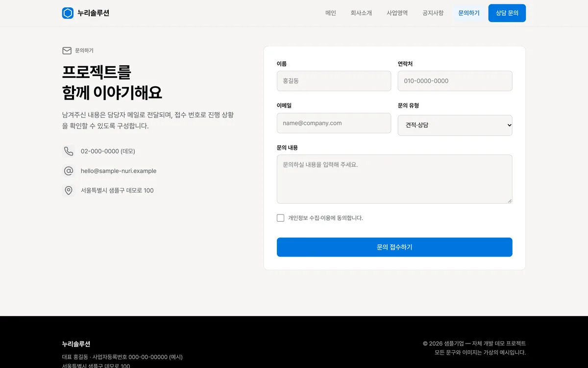Open the 회사소개 menu item
This screenshot has width=588, height=368.
pos(361,13)
